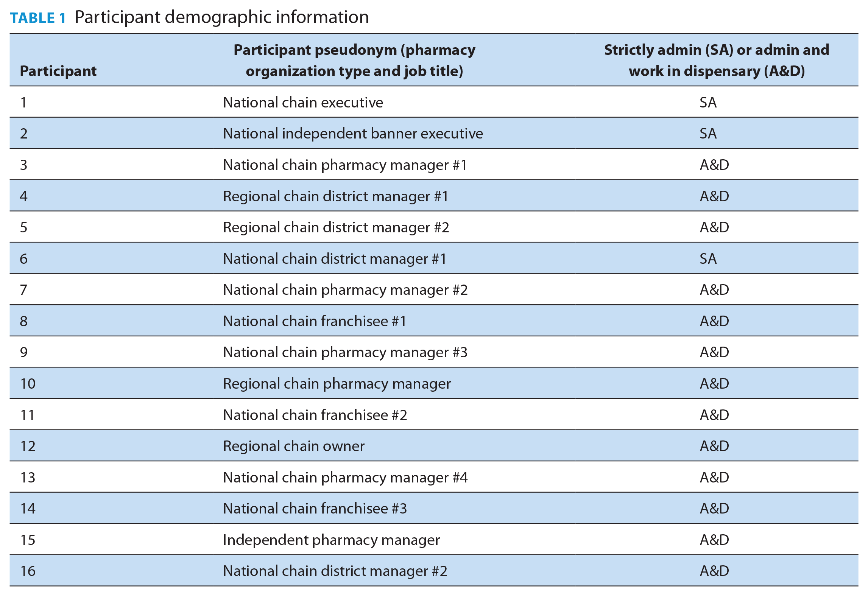Screen dimensions: 868x596
Task: Select the Participant column header
Action: point(58,71)
